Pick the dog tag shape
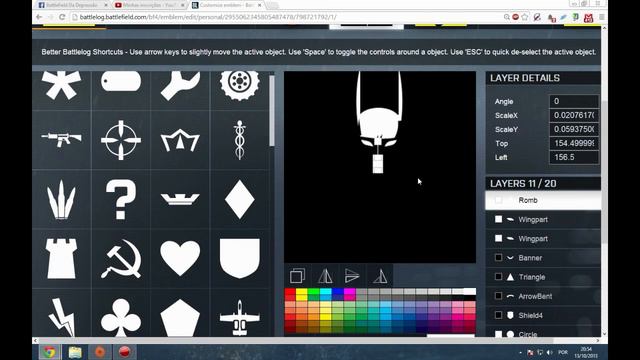The height and width of the screenshot is (360, 640). pyautogui.click(x=121, y=82)
